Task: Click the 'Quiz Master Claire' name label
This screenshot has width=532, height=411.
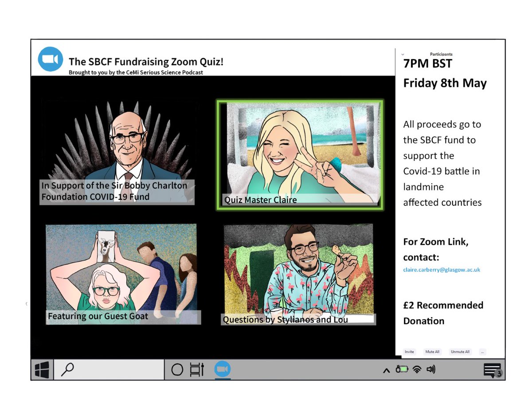Action: (x=260, y=200)
